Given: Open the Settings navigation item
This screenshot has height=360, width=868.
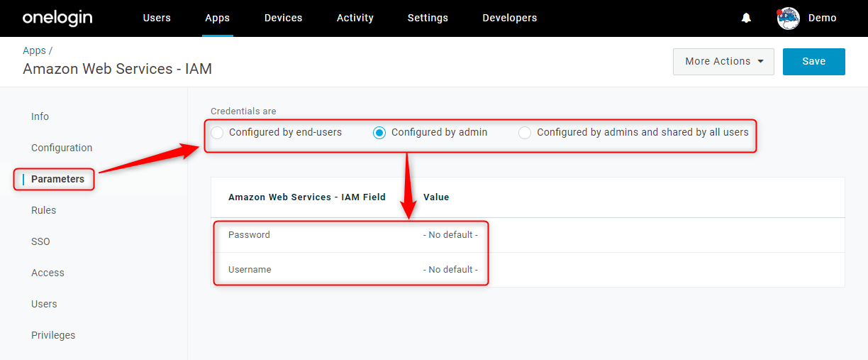Looking at the screenshot, I should 428,18.
